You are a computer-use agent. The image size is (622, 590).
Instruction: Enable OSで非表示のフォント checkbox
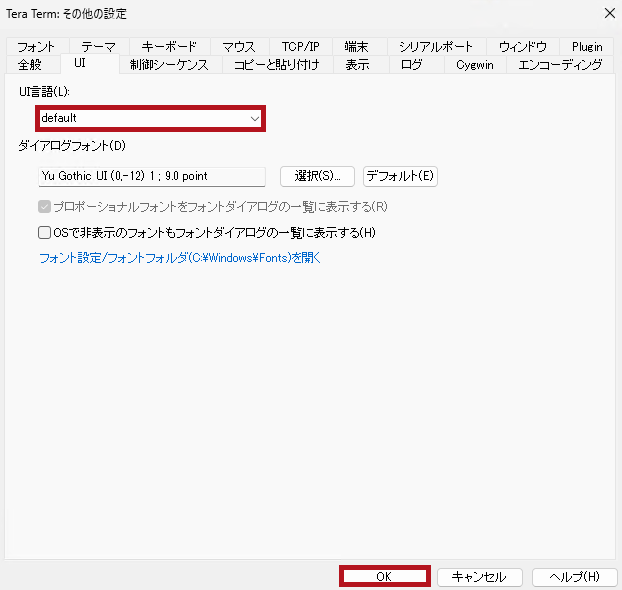[44, 232]
